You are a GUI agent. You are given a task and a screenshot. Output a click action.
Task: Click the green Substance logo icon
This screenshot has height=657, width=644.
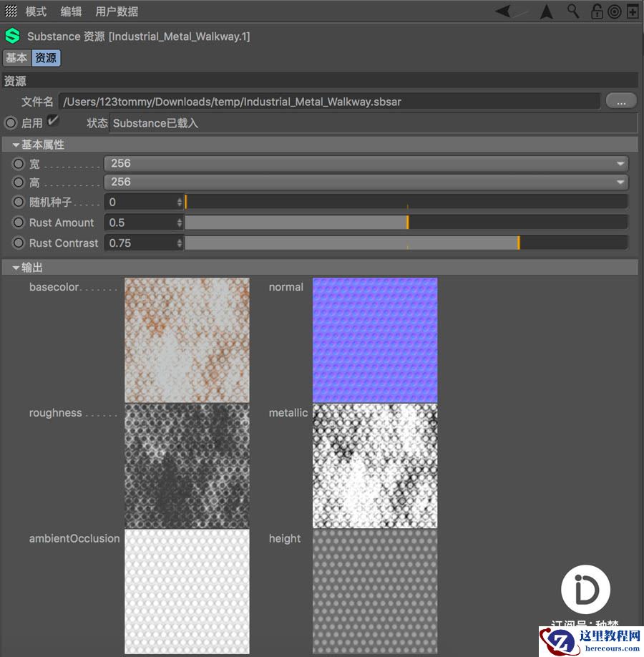click(x=12, y=36)
